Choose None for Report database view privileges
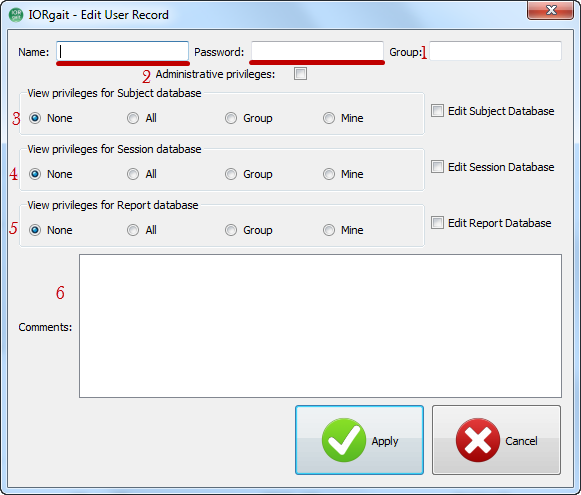Screen dimensions: 581x495 [35, 230]
